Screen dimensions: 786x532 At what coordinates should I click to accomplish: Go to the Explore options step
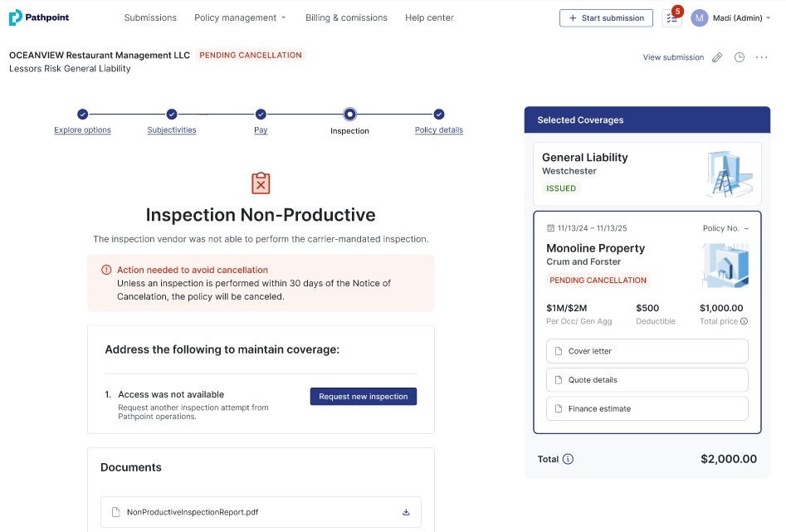[x=82, y=129]
